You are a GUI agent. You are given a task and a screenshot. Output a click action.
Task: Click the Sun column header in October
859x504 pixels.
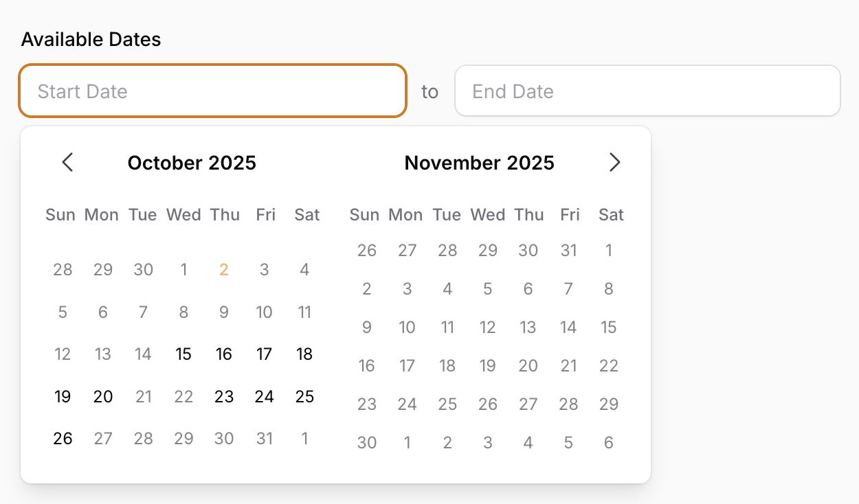coord(60,214)
